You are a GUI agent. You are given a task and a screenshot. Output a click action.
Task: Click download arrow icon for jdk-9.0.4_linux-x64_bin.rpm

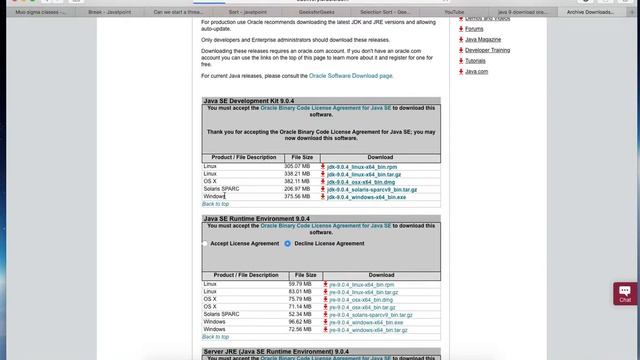323,167
